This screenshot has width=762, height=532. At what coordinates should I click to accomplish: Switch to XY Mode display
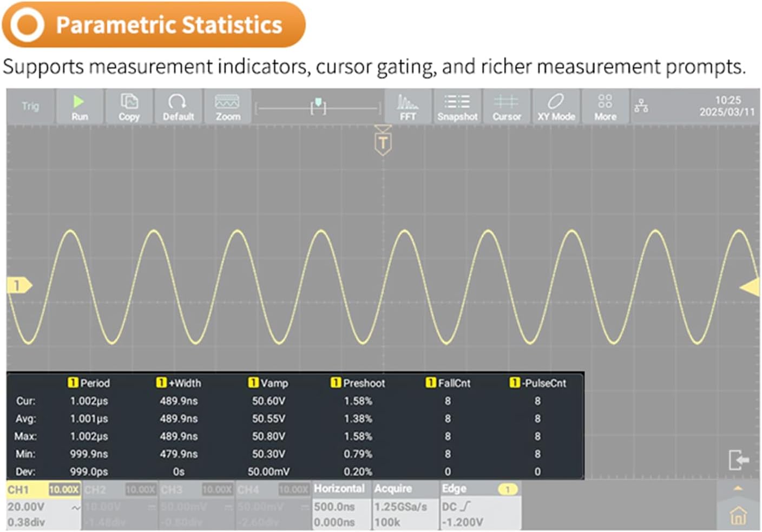point(556,107)
